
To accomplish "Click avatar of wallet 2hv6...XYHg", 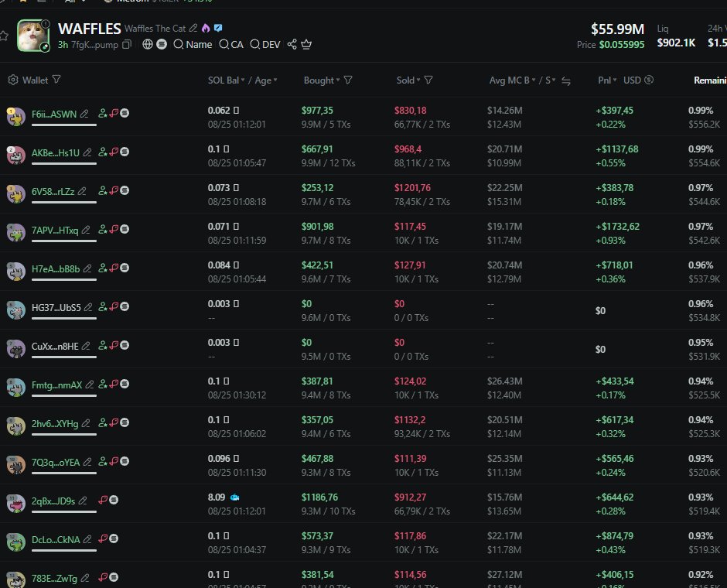I will tap(15, 426).
